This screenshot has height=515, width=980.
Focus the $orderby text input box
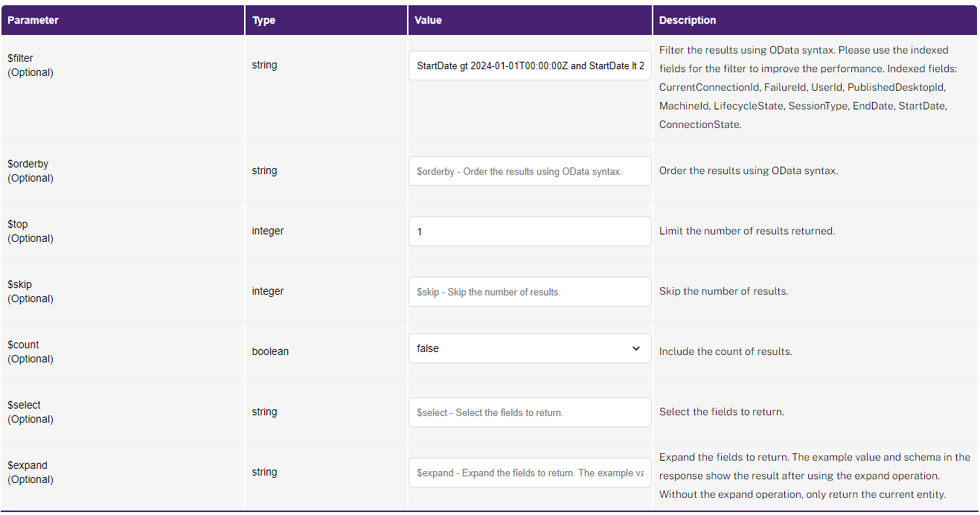530,171
